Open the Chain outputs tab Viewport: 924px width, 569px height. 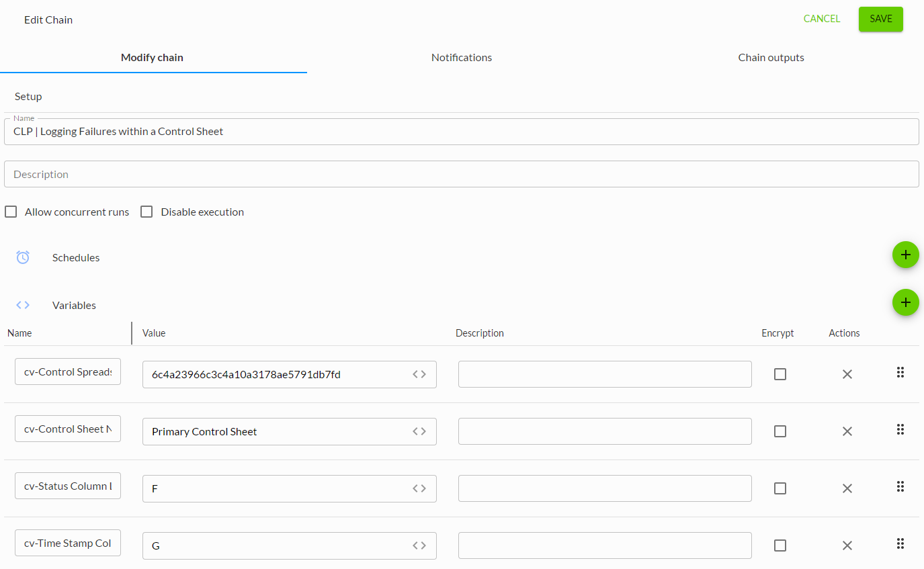(771, 58)
